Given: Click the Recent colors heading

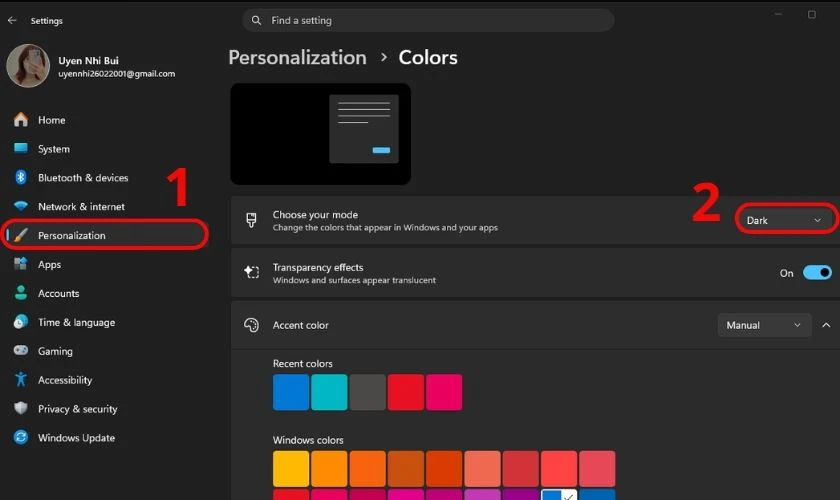Looking at the screenshot, I should (303, 363).
